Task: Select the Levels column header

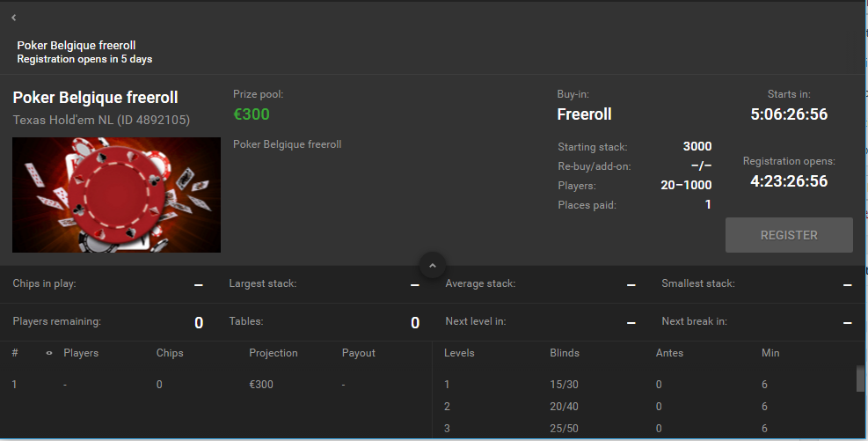Action: click(x=460, y=353)
